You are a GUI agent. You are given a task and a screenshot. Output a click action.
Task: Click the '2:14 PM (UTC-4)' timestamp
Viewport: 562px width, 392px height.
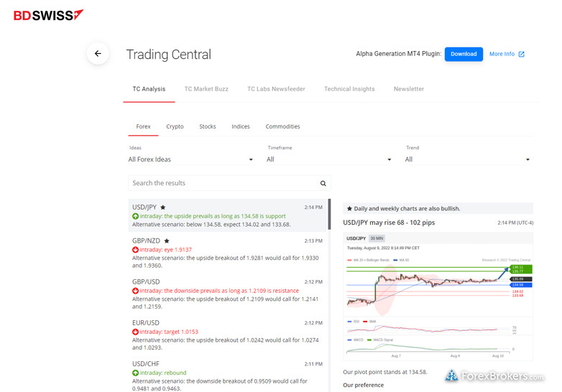coord(515,223)
